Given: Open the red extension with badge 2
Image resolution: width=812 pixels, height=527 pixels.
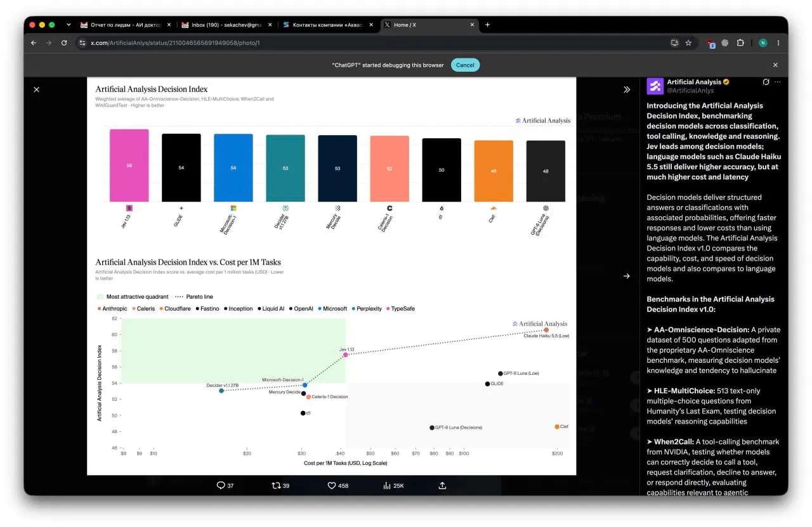Looking at the screenshot, I should coord(710,43).
